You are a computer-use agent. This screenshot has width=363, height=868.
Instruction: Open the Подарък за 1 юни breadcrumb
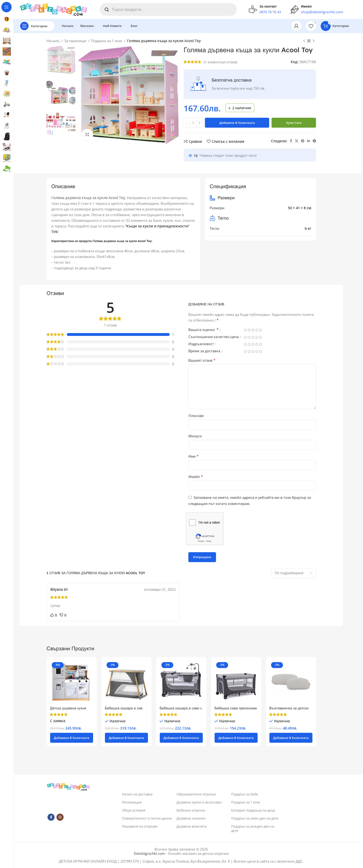(x=106, y=41)
